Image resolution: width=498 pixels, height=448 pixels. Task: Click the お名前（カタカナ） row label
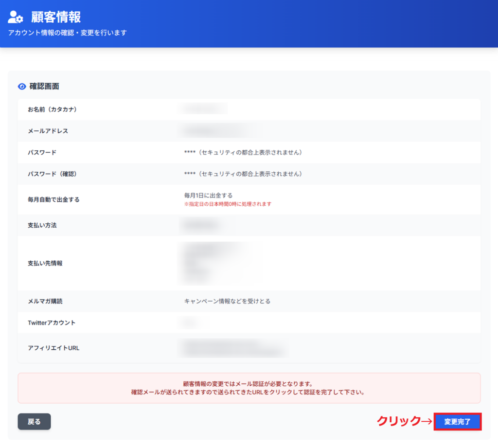(52, 109)
